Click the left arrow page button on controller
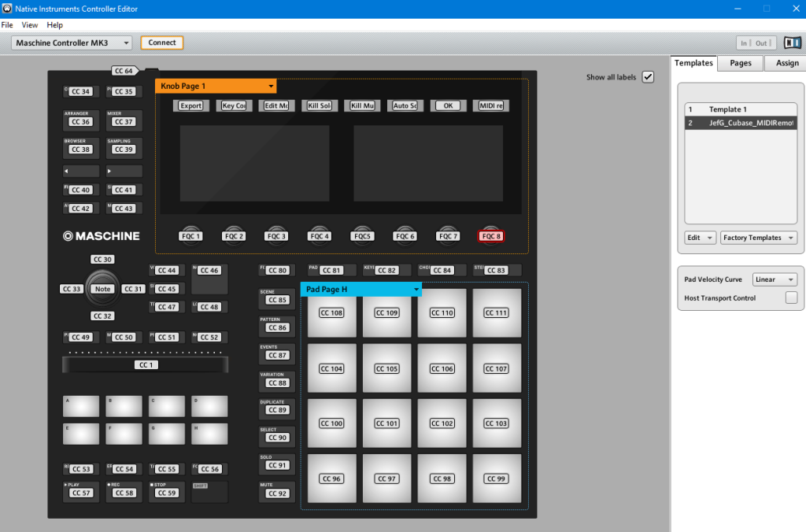Image resolution: width=806 pixels, height=532 pixels. pyautogui.click(x=81, y=171)
